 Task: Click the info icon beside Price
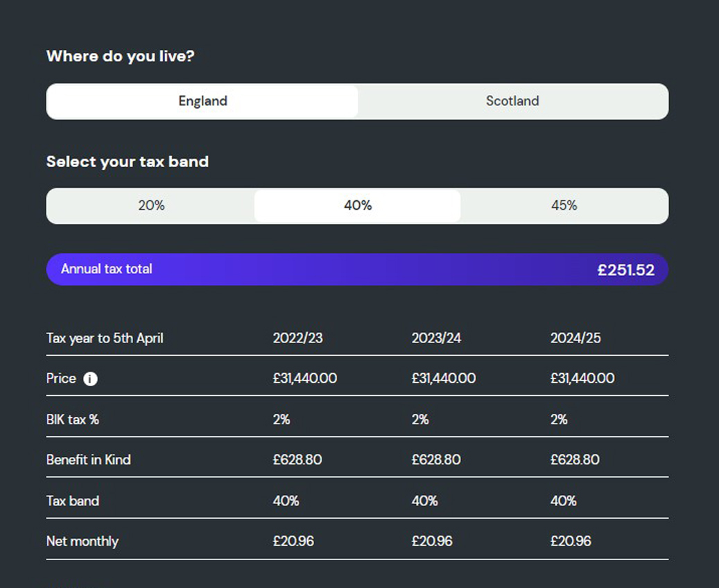(x=90, y=379)
